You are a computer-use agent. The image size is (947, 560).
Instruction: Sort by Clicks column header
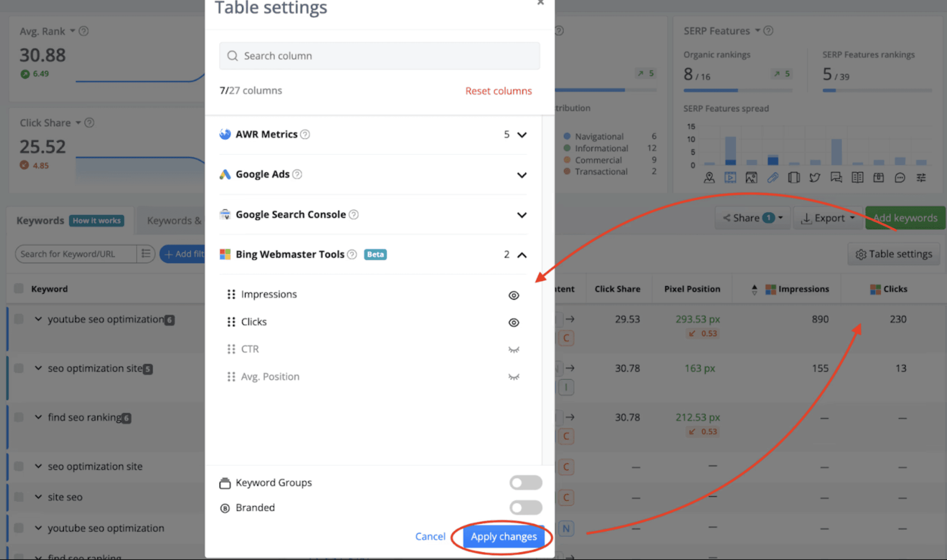click(895, 289)
